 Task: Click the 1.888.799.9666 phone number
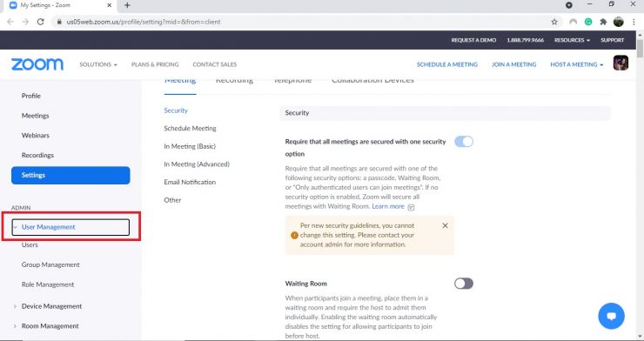[526, 40]
